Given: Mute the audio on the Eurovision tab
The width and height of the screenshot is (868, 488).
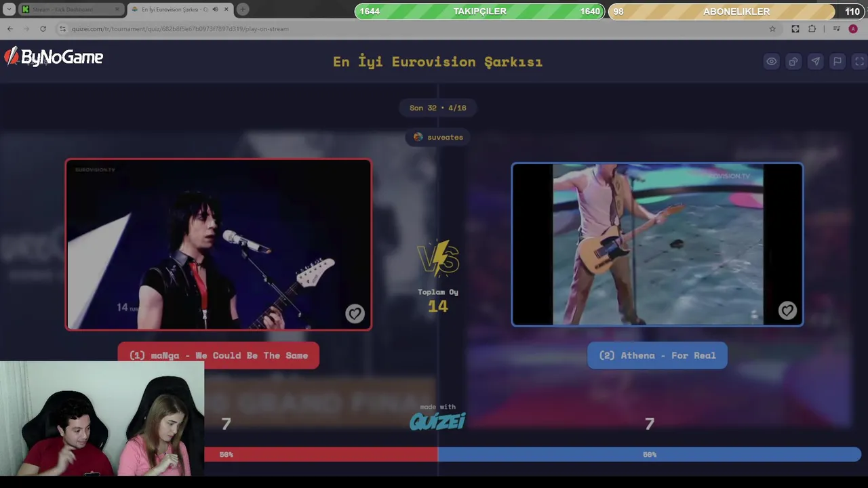Looking at the screenshot, I should (215, 9).
